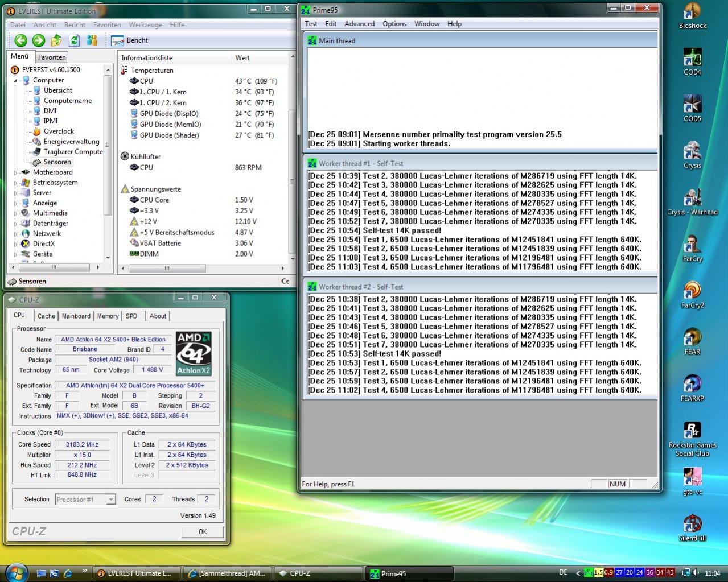Click the Prime95 tray icon in system tray
The height and width of the screenshot is (582, 728).
tap(589, 573)
